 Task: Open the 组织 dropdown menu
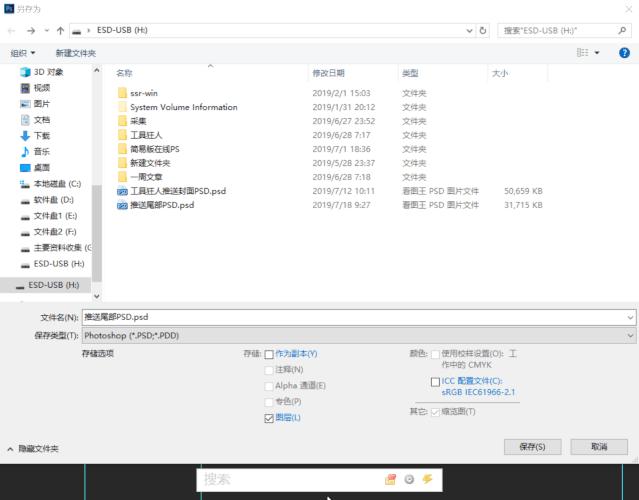23,53
